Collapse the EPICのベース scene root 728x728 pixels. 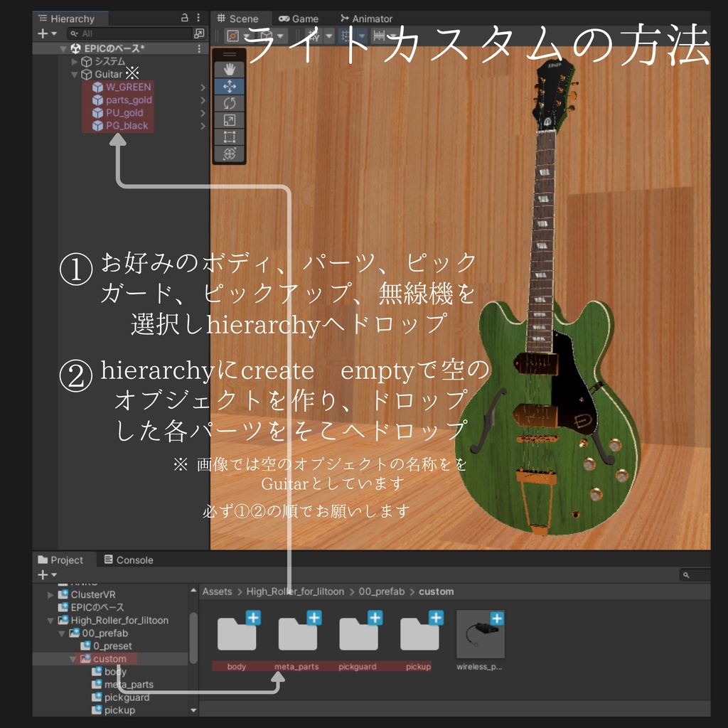tap(63, 48)
